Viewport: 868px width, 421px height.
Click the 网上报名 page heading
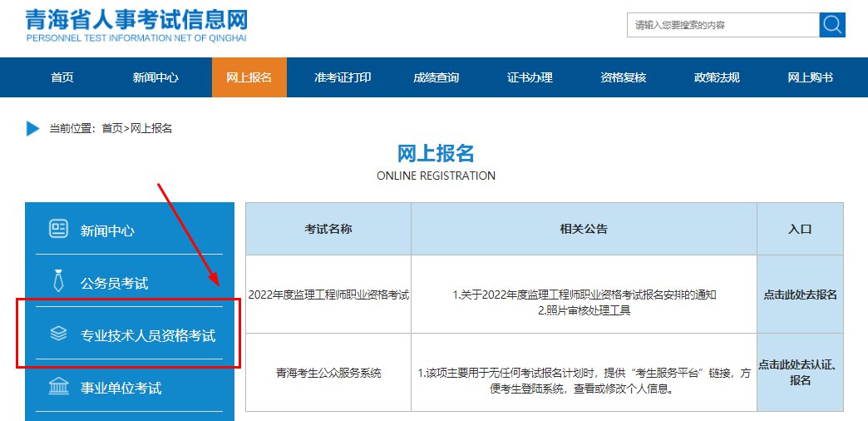(436, 153)
